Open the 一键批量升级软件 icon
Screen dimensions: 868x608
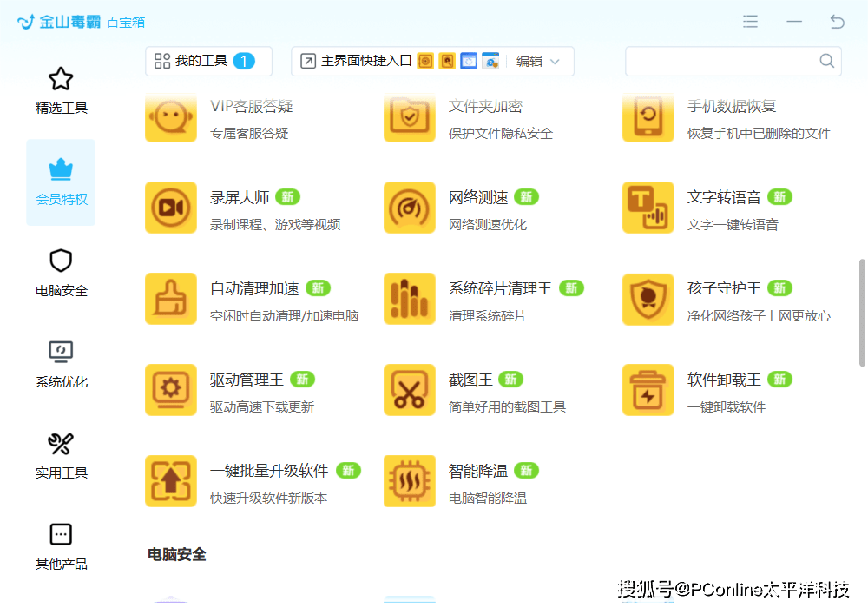(171, 481)
